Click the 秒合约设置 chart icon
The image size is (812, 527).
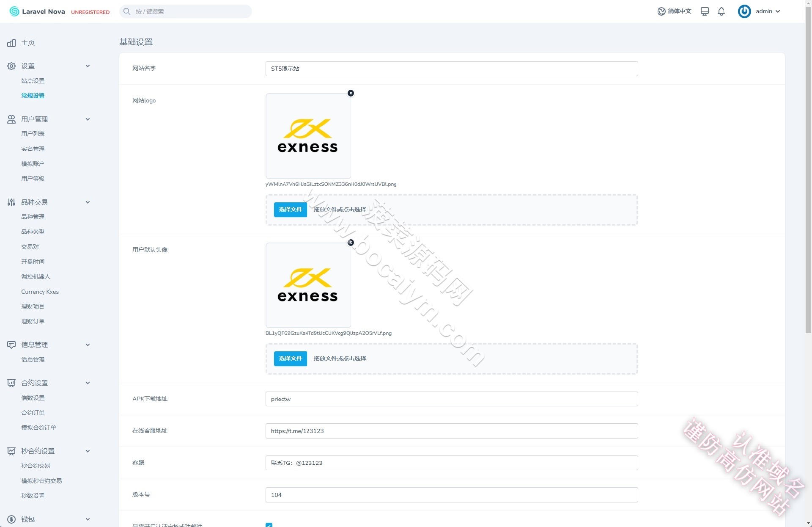point(11,451)
